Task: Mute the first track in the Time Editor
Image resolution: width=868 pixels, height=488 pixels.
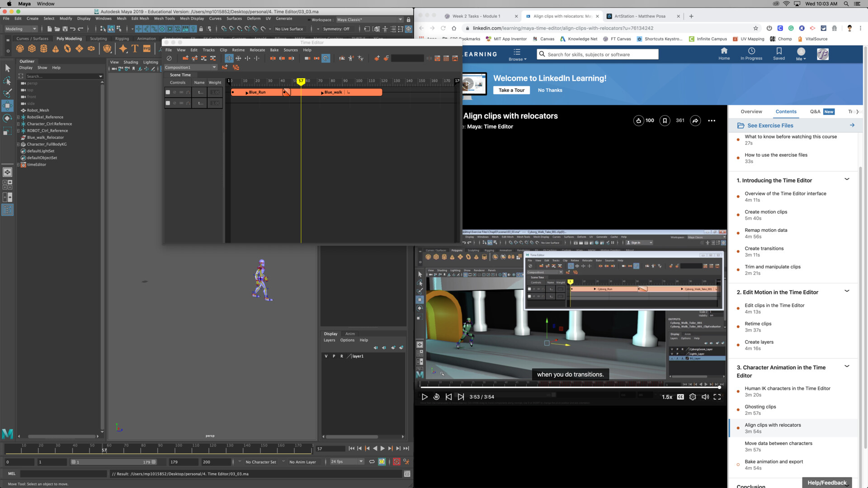Action: click(174, 92)
